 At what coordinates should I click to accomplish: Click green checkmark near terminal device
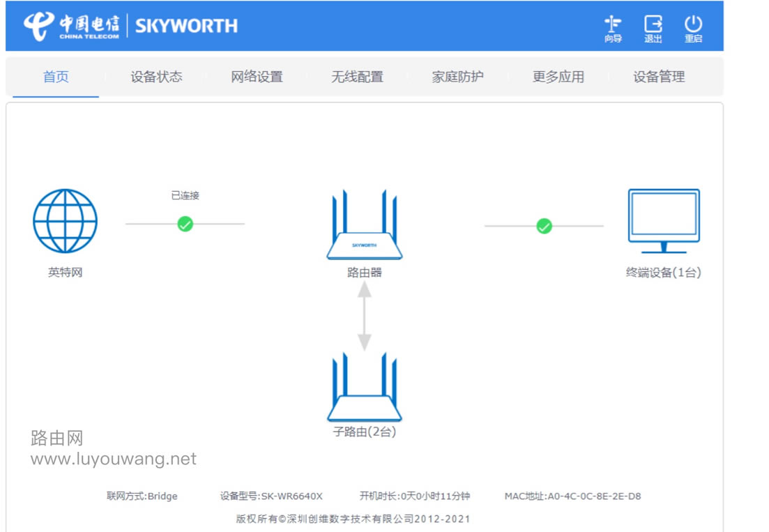[x=544, y=226]
